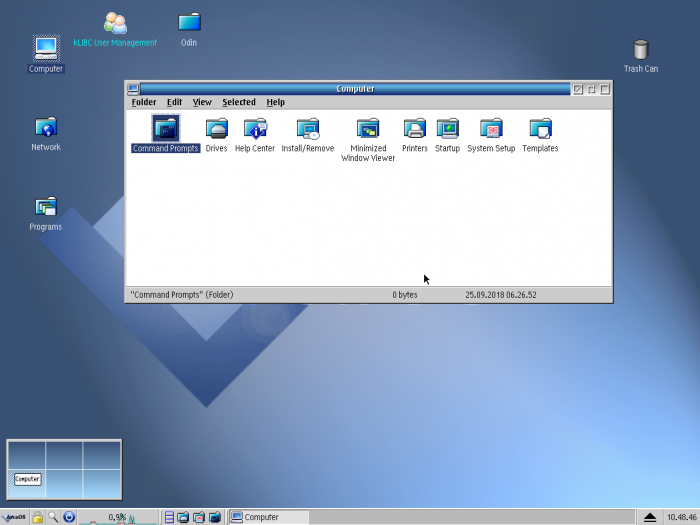This screenshot has width=700, height=525.
Task: Open the Selected menu
Action: pyautogui.click(x=239, y=102)
